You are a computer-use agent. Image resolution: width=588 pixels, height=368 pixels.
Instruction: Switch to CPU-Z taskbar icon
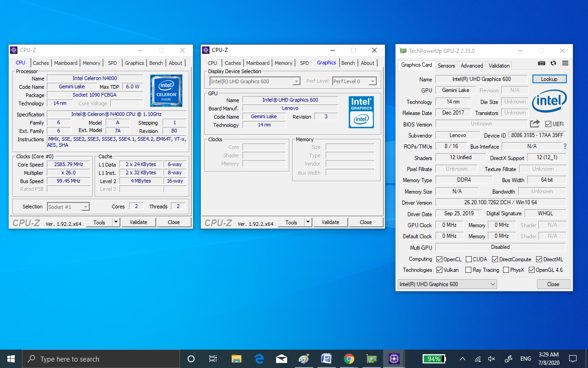394,359
